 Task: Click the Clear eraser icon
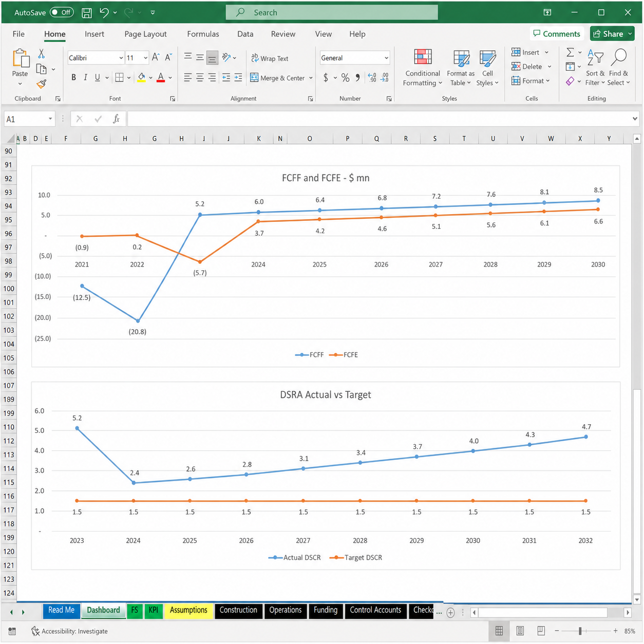[570, 81]
